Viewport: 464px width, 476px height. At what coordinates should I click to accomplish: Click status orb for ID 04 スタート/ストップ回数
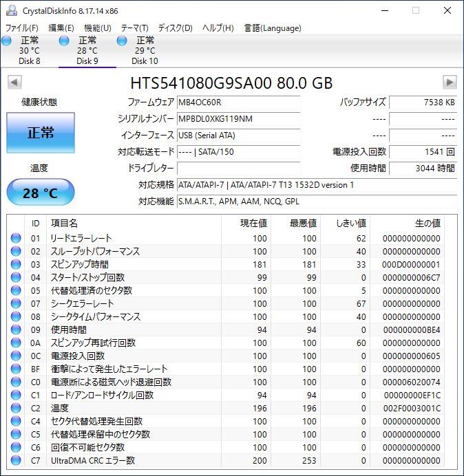(16, 277)
